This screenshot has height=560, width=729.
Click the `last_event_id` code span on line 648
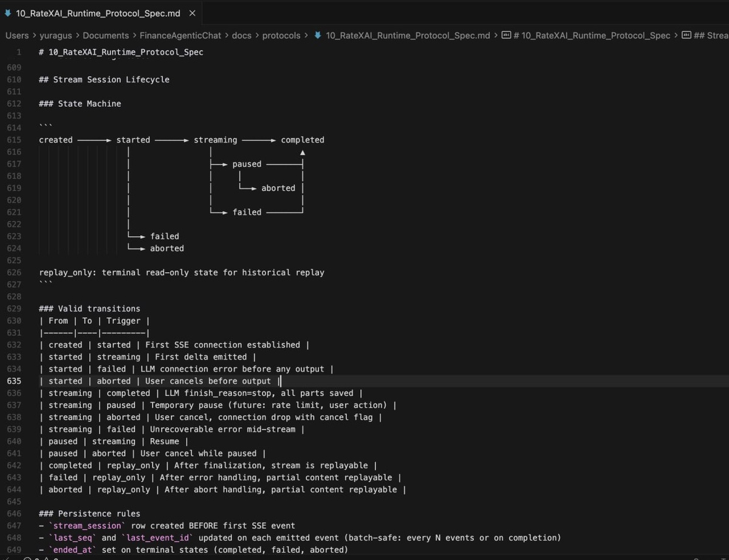click(x=157, y=538)
